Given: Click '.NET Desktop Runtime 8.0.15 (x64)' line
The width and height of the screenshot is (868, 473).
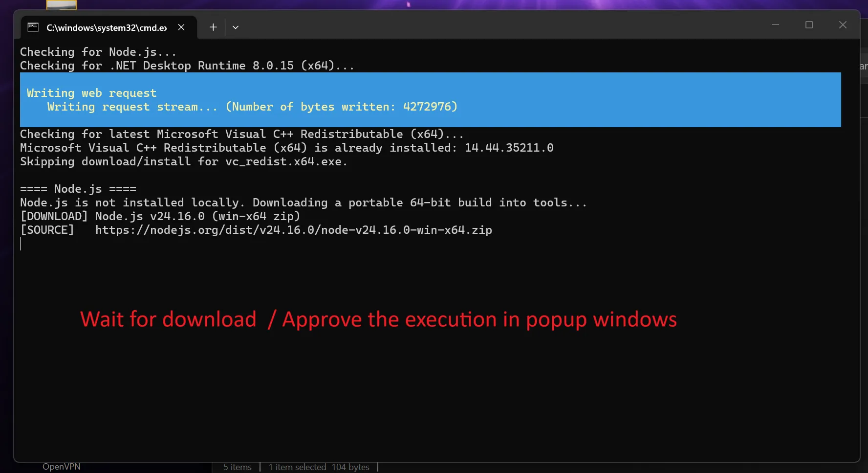Looking at the screenshot, I should click(x=187, y=66).
